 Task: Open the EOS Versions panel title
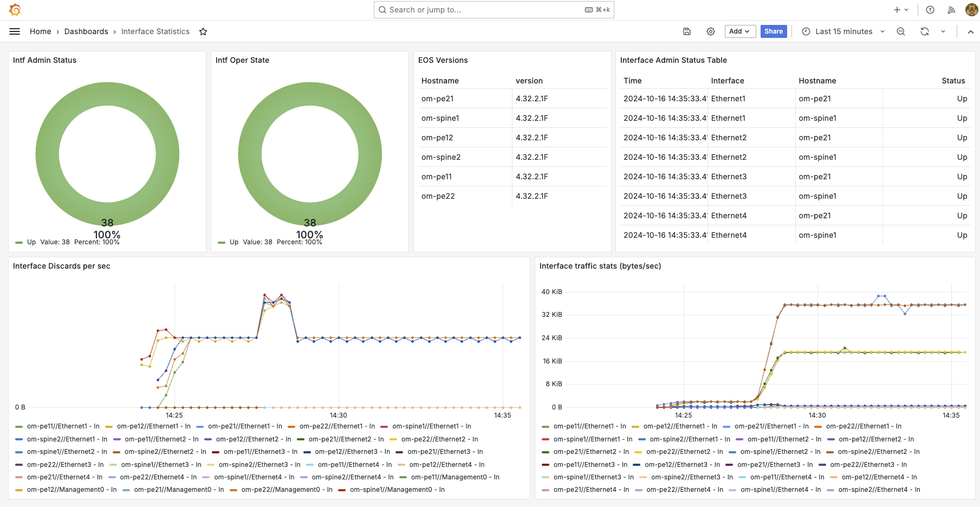coord(443,60)
